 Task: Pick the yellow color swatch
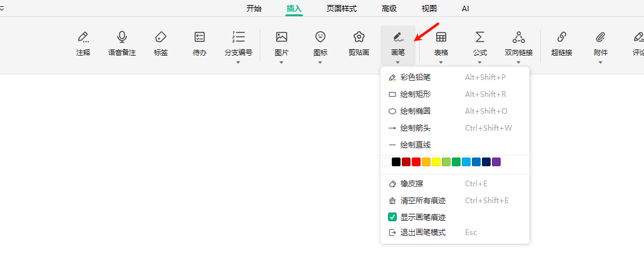tap(436, 162)
